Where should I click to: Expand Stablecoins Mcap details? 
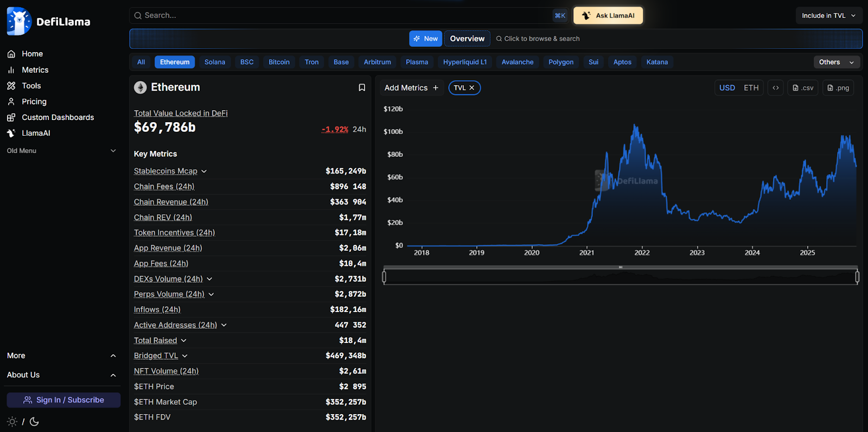point(204,171)
